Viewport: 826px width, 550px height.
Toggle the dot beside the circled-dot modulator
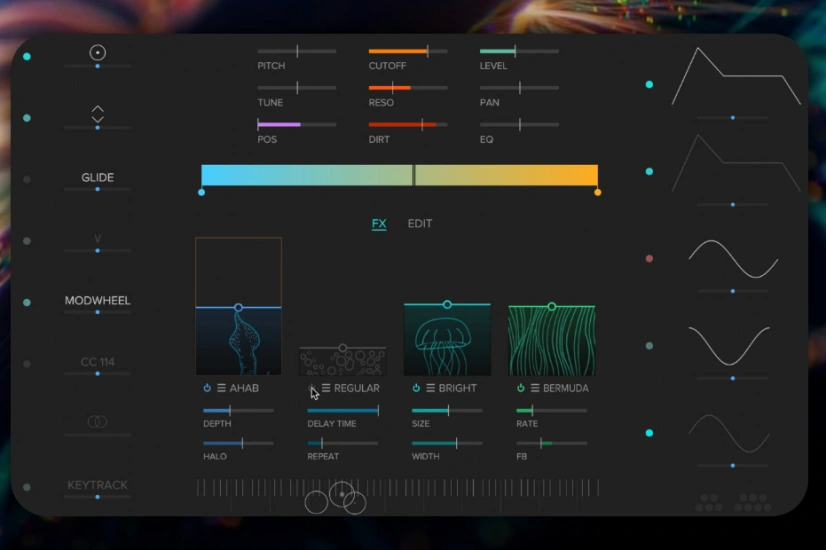[27, 56]
